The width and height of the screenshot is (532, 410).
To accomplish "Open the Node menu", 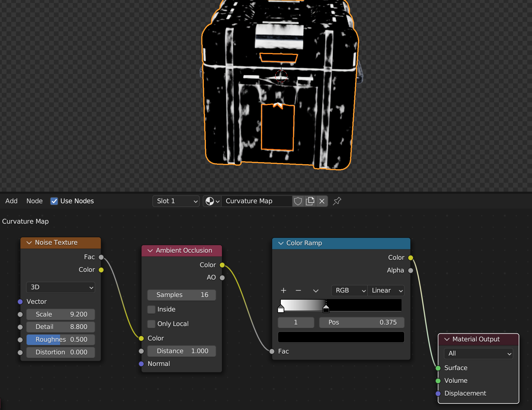I will point(35,201).
